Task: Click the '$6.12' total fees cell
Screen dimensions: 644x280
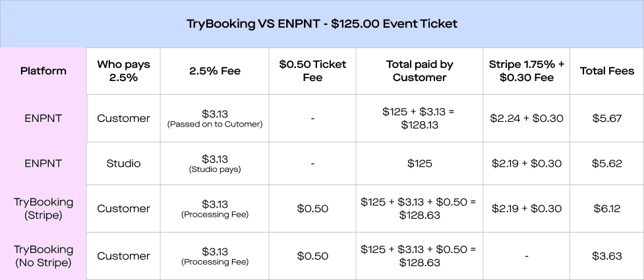Action: pos(606,208)
